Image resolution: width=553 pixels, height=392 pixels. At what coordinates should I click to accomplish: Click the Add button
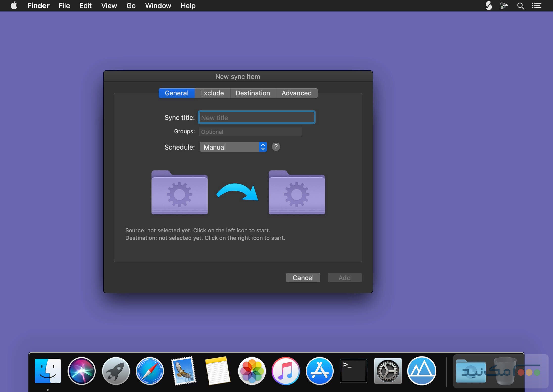pos(344,278)
